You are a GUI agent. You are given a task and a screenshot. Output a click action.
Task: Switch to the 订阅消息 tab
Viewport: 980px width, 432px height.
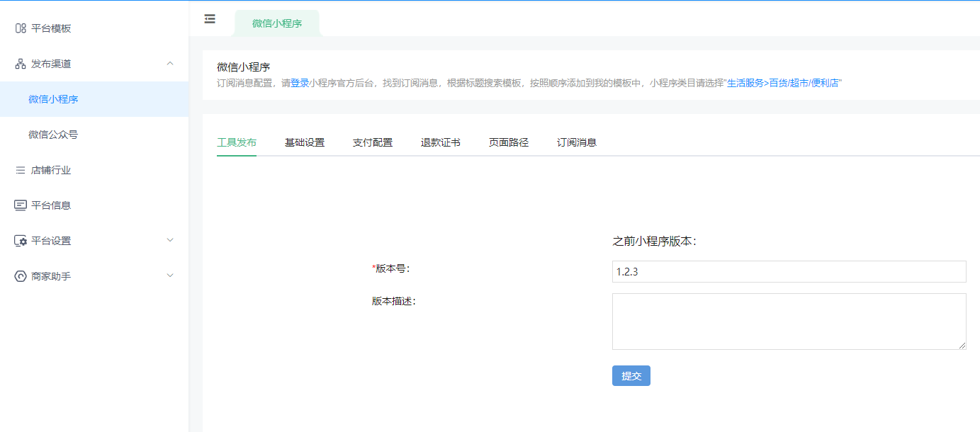[577, 142]
